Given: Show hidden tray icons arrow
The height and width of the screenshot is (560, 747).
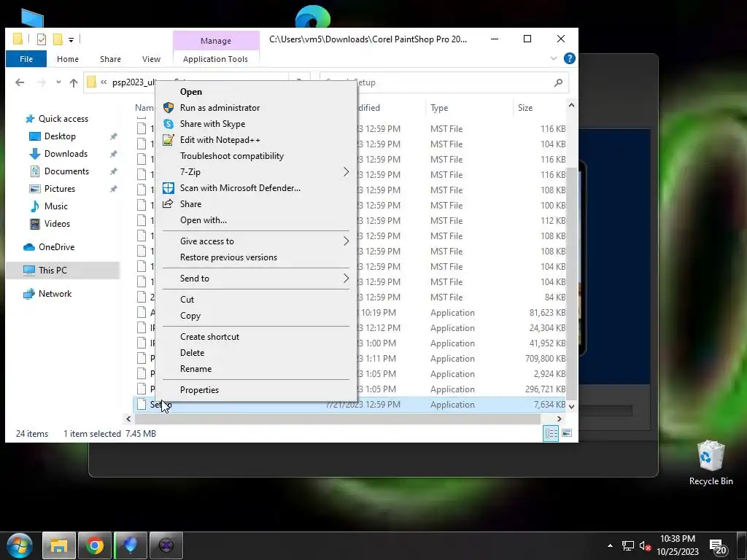Looking at the screenshot, I should (x=610, y=545).
